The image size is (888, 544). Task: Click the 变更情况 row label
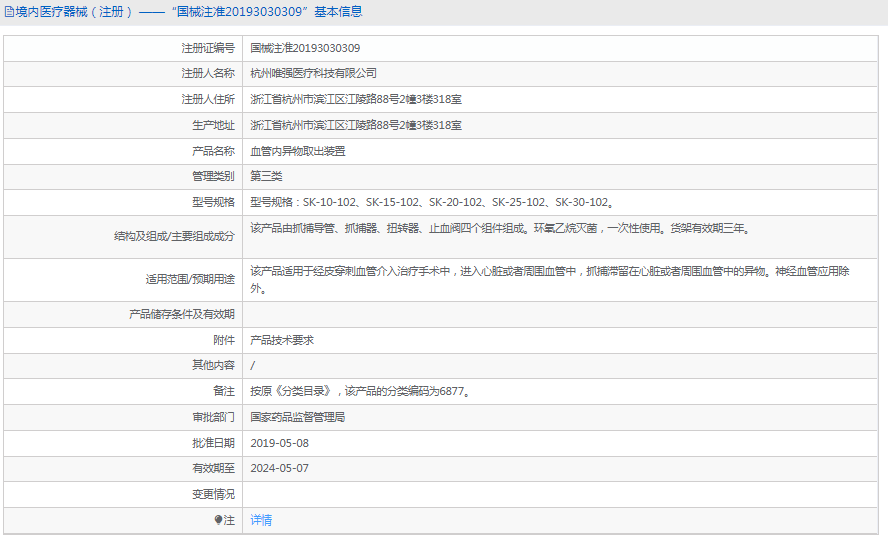(x=213, y=494)
